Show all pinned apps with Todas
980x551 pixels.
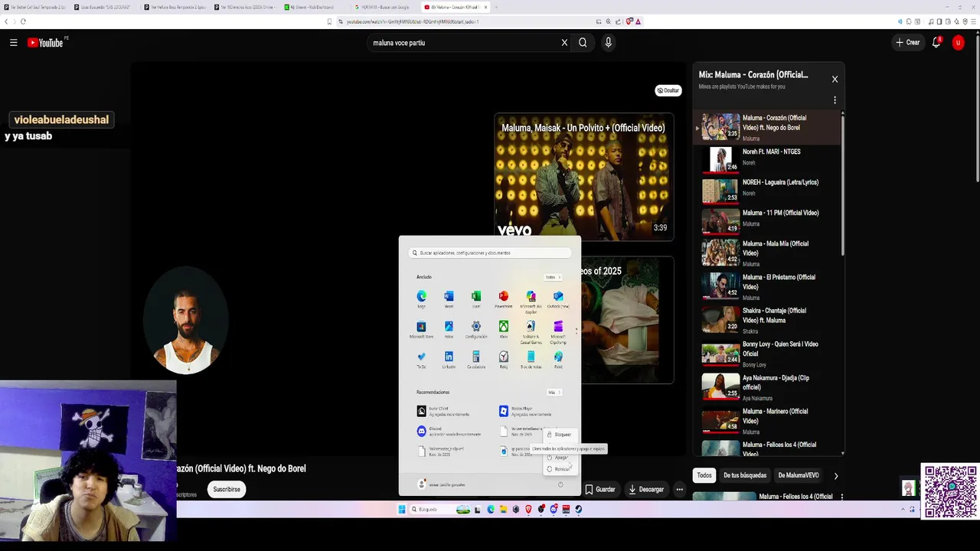coord(553,277)
